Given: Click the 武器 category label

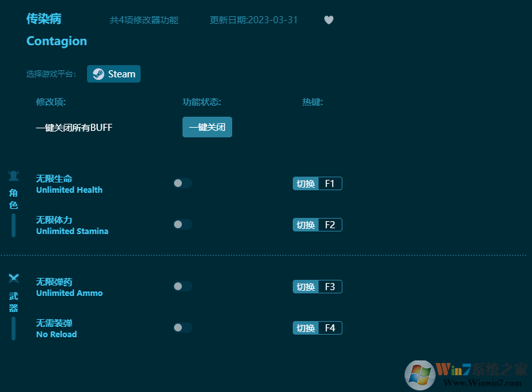Looking at the screenshot, I should pos(14,302).
